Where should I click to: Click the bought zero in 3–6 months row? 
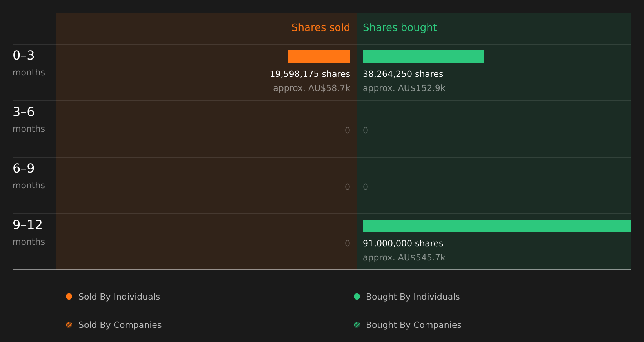366,131
